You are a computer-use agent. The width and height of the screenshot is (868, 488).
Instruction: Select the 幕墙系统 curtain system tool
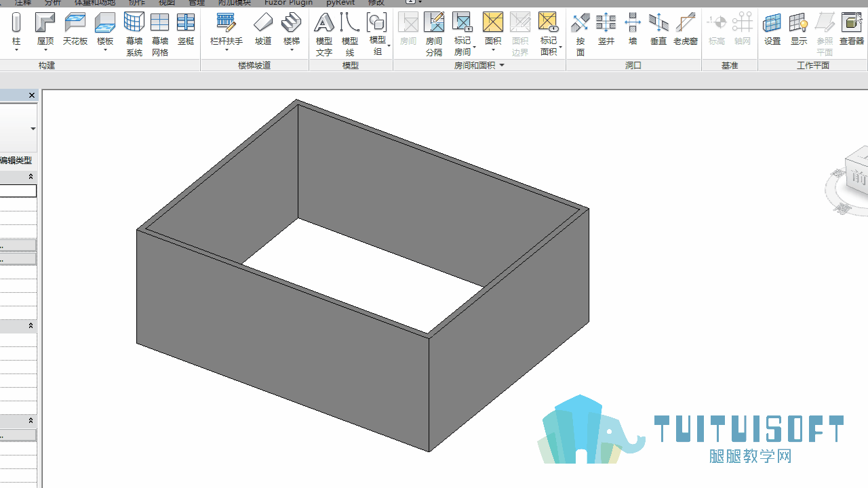point(134,34)
